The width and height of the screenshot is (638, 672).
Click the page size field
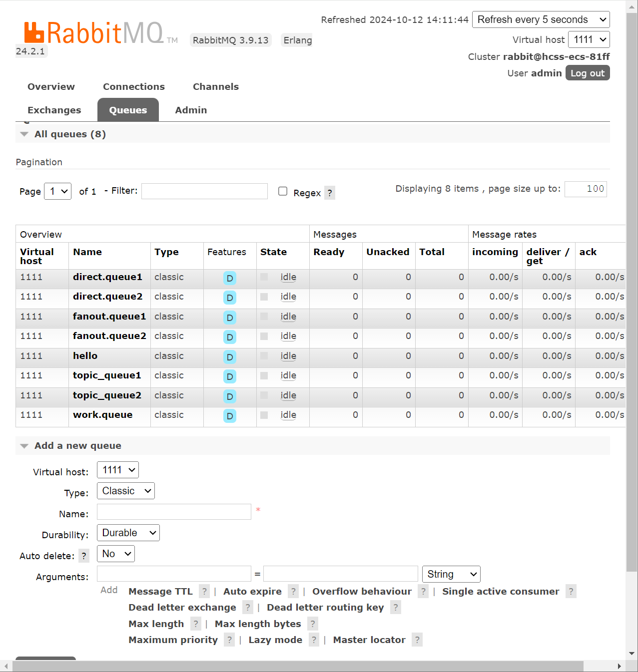coord(586,189)
